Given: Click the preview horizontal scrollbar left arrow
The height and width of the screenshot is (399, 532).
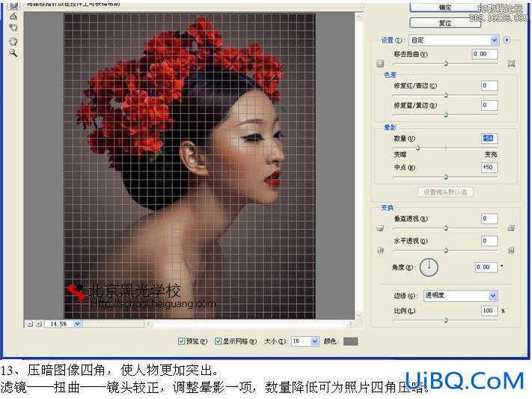Looking at the screenshot, I should tap(149, 324).
